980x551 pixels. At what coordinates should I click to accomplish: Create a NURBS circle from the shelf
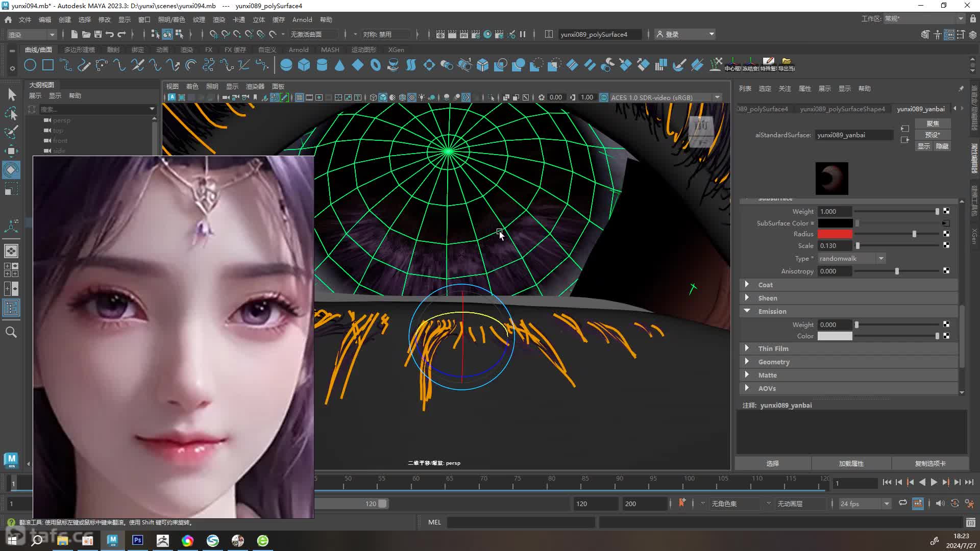pyautogui.click(x=30, y=65)
